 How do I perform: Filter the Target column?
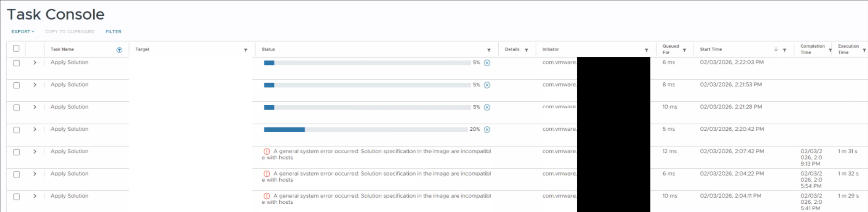coord(246,50)
